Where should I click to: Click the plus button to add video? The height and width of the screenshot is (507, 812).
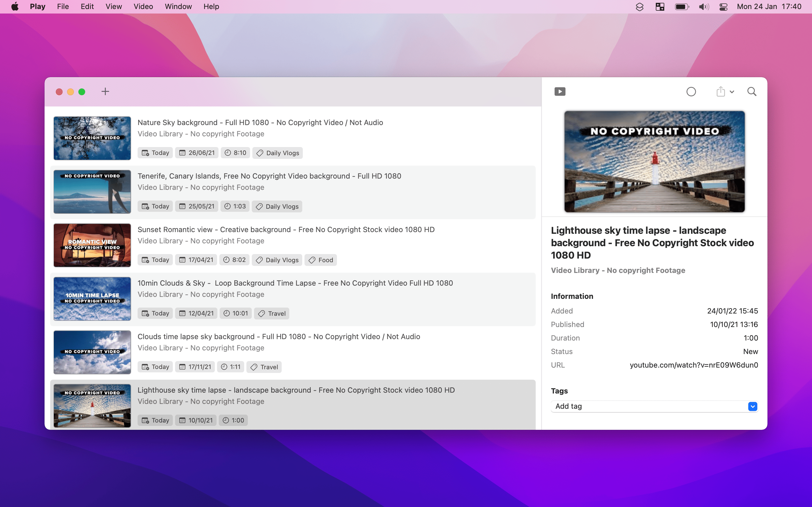point(105,92)
